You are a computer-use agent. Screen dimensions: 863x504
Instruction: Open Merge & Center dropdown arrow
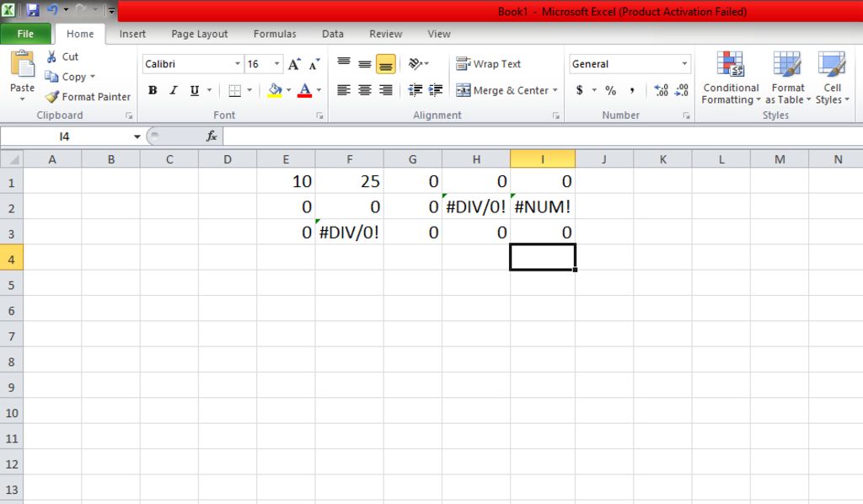[555, 90]
